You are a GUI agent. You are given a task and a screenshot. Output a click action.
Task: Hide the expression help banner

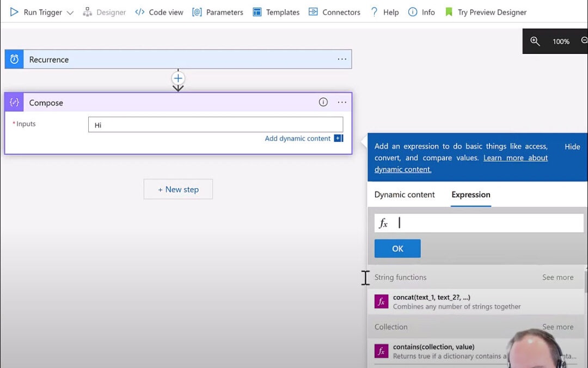572,147
